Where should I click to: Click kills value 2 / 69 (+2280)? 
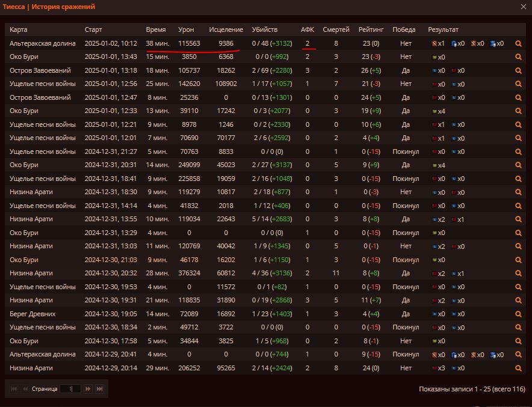(272, 70)
